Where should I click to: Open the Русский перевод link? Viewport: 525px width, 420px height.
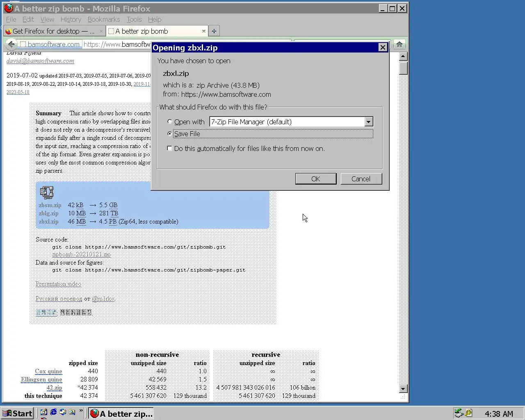coord(59,299)
